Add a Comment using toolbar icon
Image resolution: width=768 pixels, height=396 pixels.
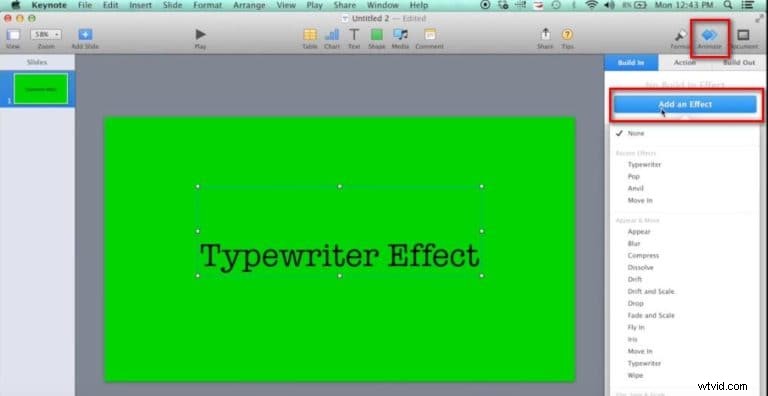(x=430, y=34)
